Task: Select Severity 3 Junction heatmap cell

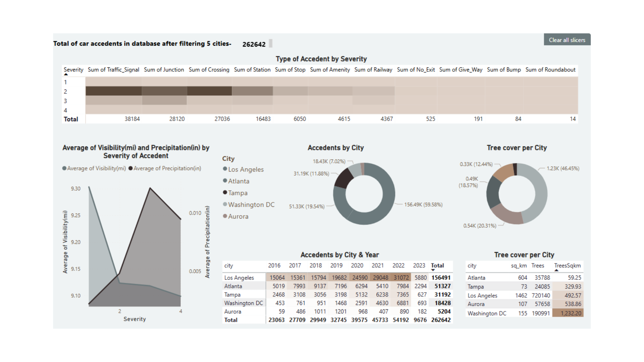Action: point(164,101)
